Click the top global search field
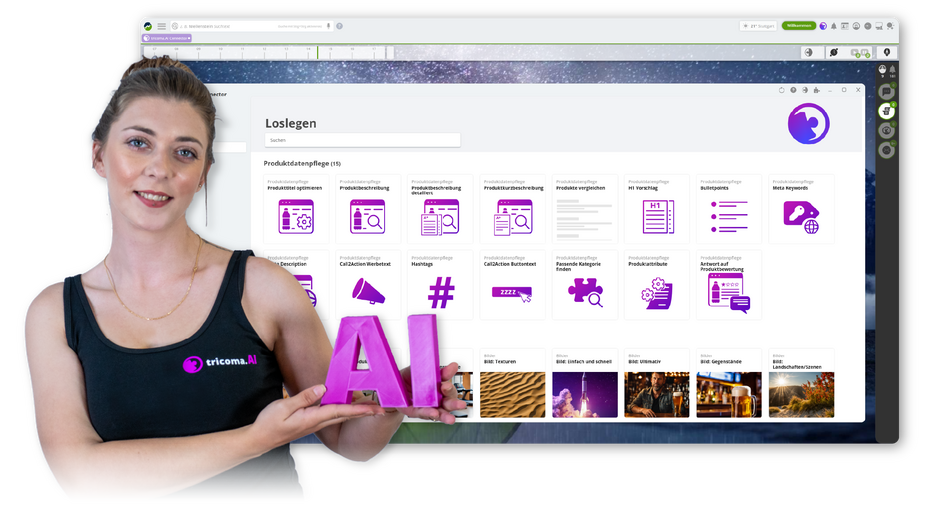This screenshot has height=519, width=950. point(251,26)
